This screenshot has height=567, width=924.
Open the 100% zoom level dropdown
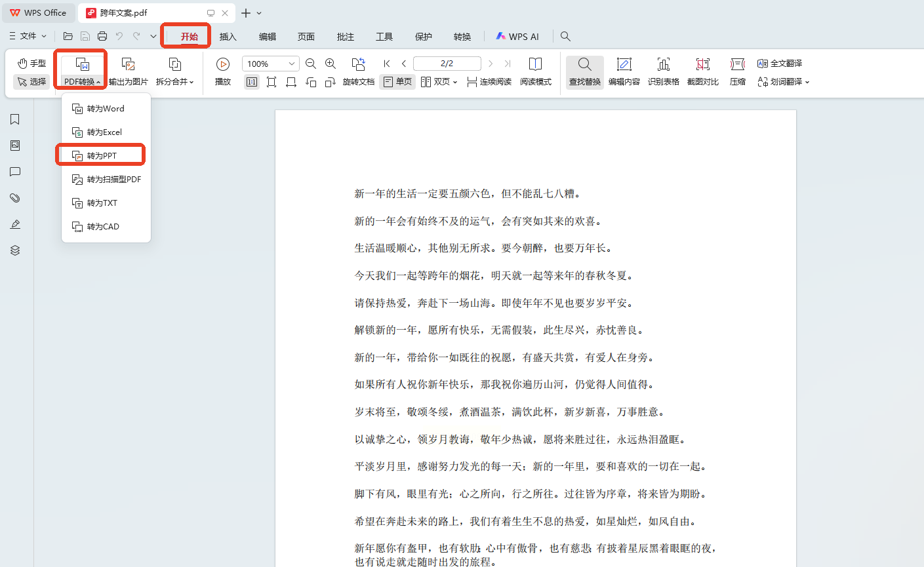[291, 64]
